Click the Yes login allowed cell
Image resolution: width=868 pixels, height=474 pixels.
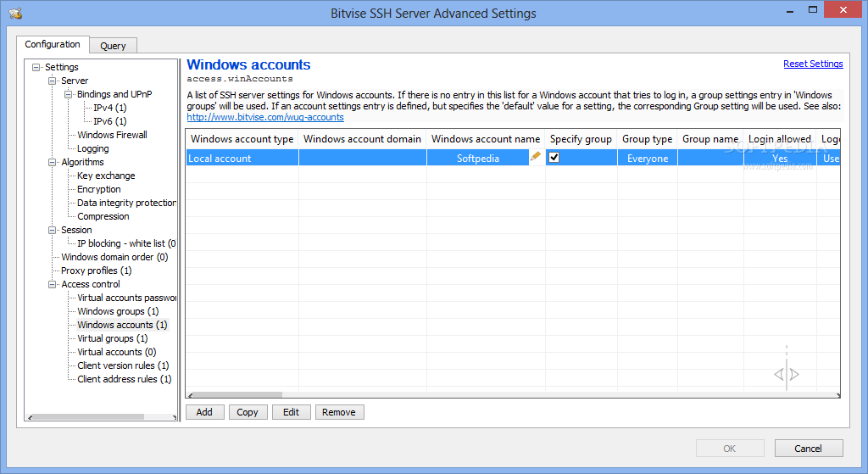(x=780, y=159)
